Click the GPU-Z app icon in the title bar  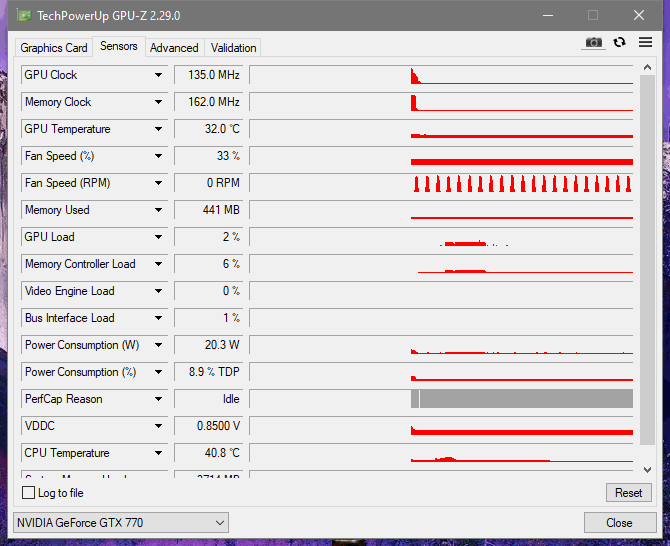click(24, 16)
